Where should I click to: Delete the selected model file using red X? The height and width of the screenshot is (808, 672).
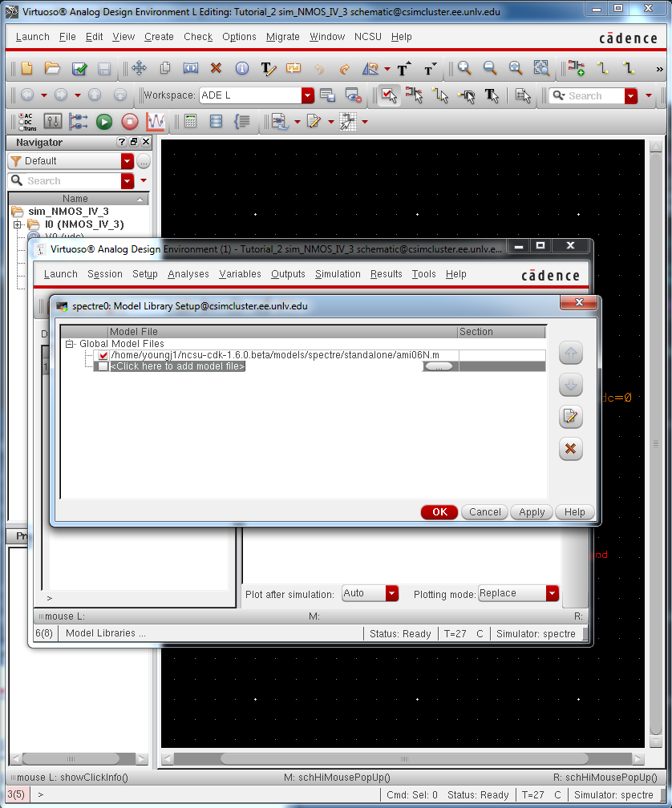(570, 449)
